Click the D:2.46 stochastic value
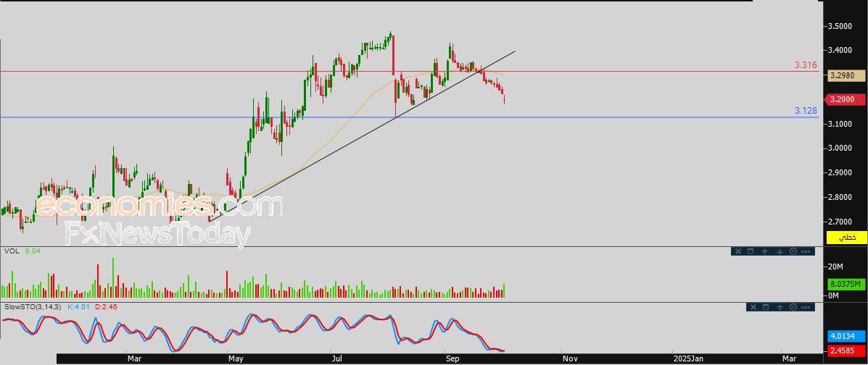868x365 pixels. click(106, 306)
